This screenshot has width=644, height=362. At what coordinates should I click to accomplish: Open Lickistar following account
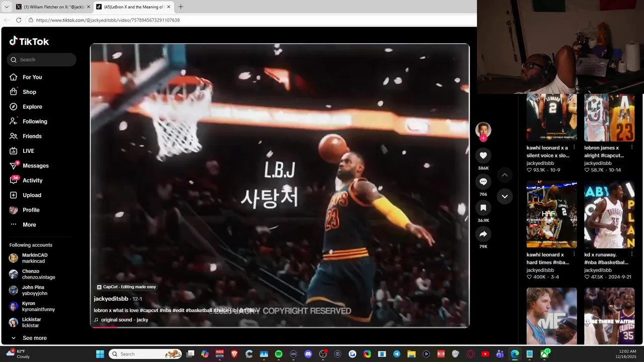(32, 322)
